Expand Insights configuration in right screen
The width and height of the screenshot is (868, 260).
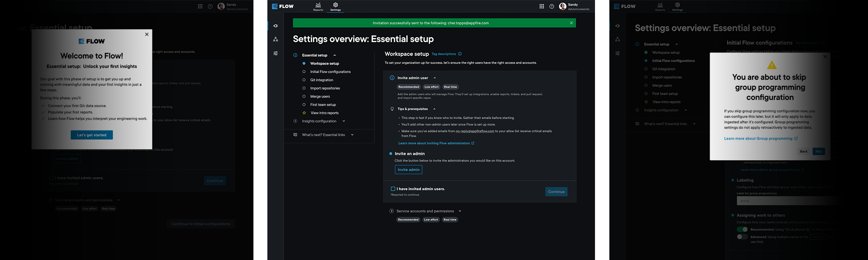(686, 110)
